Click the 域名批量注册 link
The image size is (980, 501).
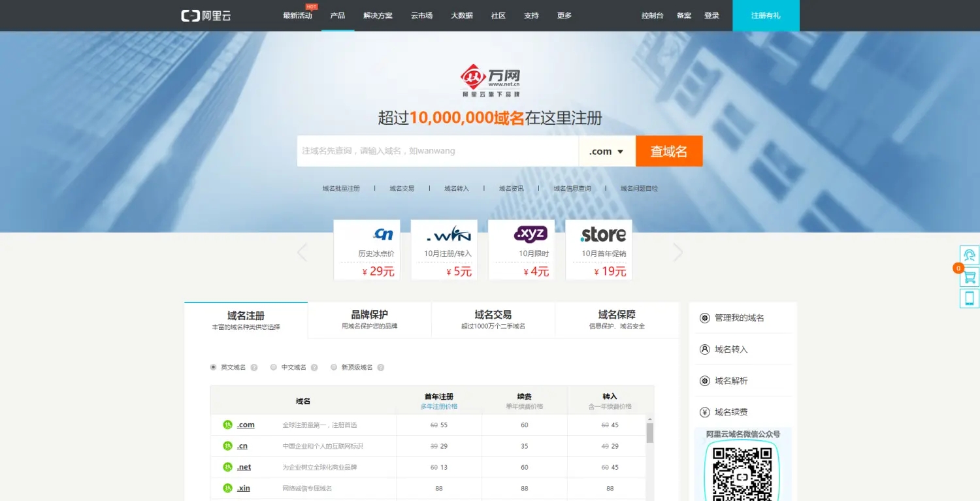click(341, 189)
